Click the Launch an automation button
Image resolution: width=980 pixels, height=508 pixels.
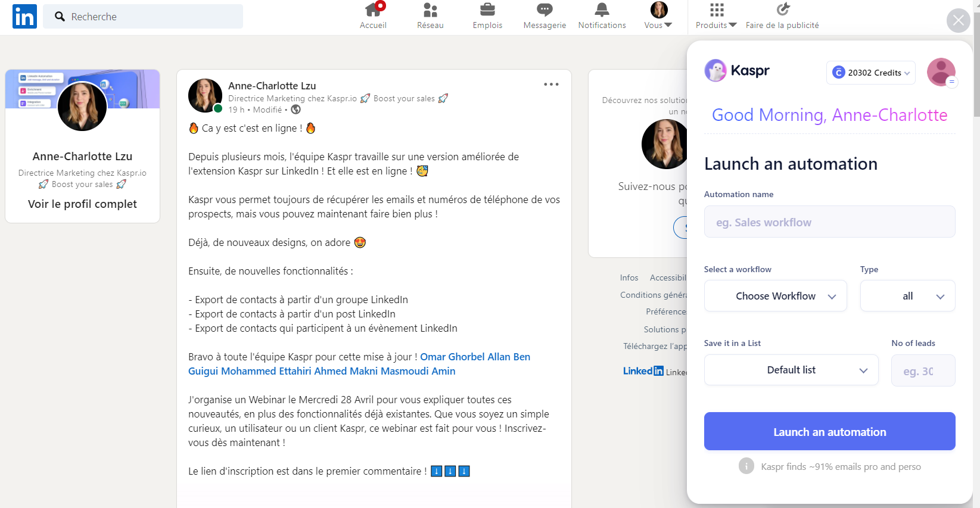829,431
